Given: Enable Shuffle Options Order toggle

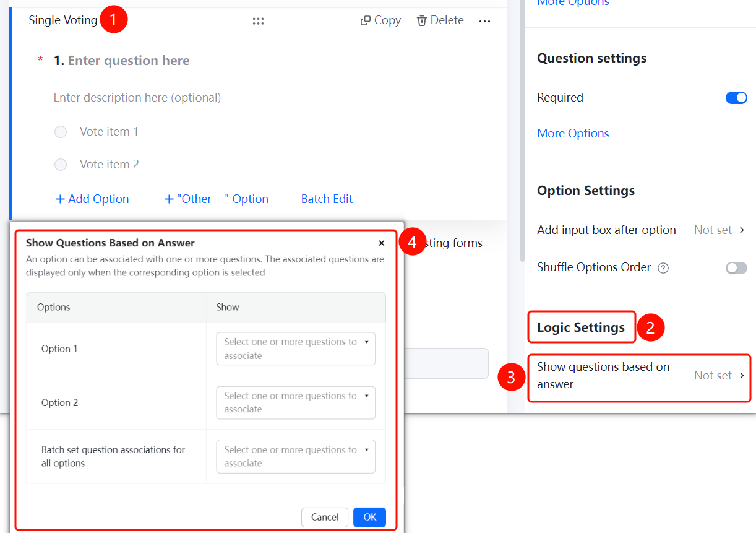Looking at the screenshot, I should tap(736, 268).
